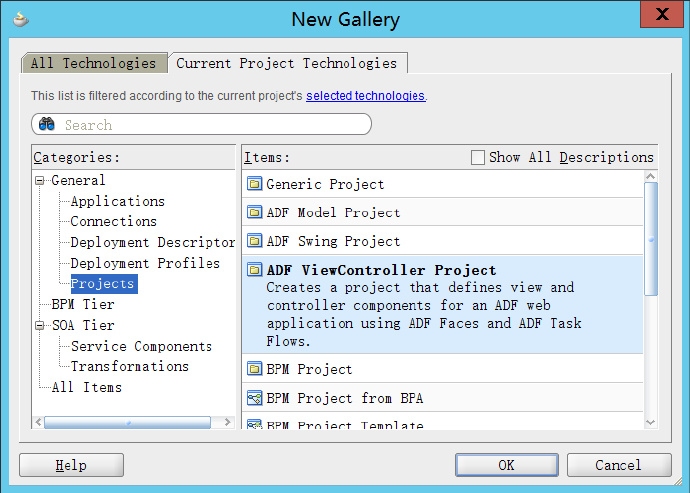Select SOA Tier category label
Image resolution: width=690 pixels, height=493 pixels.
coord(83,325)
